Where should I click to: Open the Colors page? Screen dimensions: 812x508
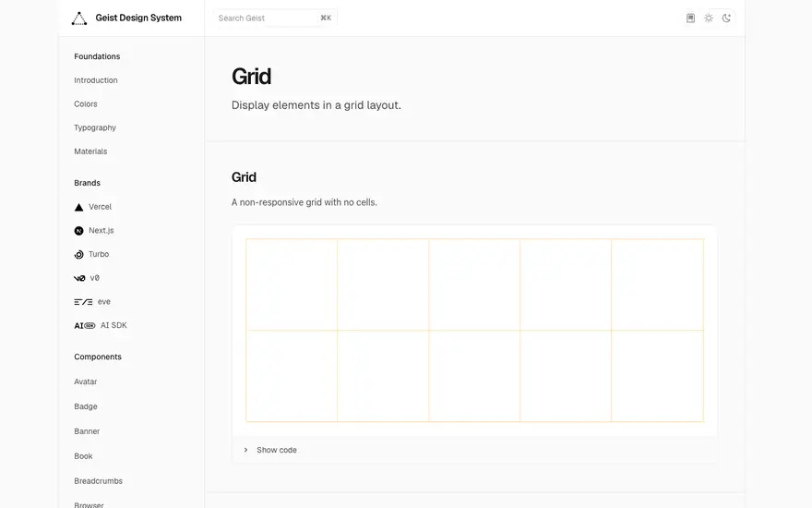tap(86, 104)
